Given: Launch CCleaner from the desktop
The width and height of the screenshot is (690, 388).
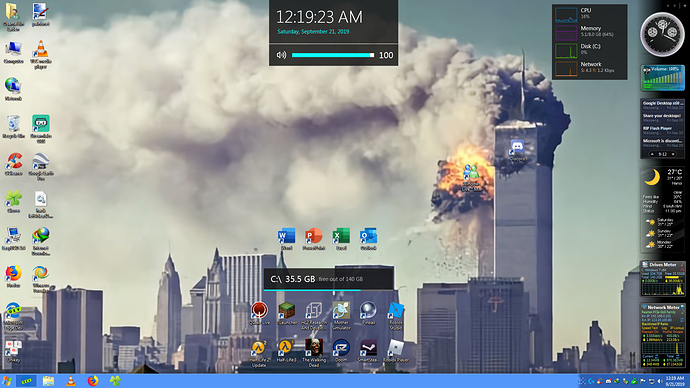Looking at the screenshot, I should (x=13, y=164).
